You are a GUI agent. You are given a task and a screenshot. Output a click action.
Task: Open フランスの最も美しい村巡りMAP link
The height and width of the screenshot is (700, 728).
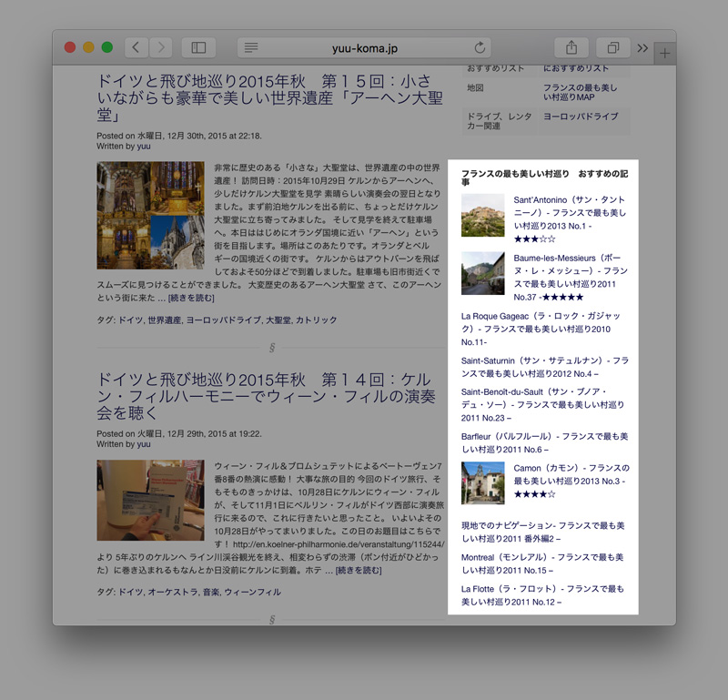point(581,92)
